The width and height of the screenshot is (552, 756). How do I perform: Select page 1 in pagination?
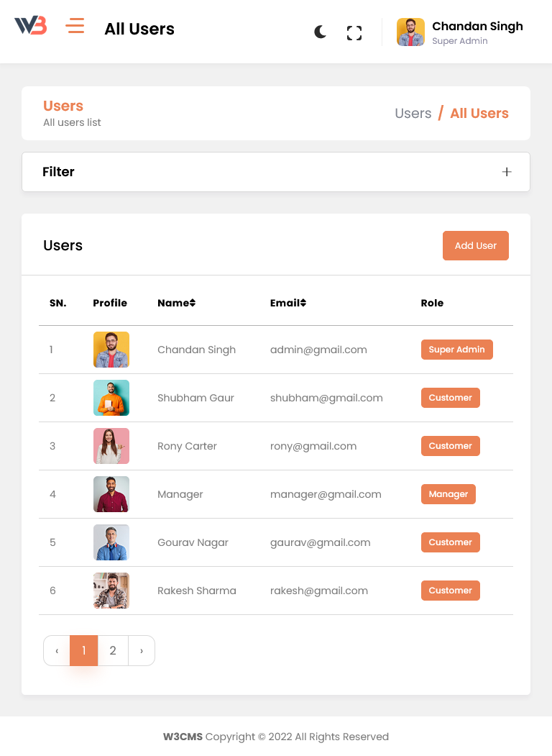(84, 651)
